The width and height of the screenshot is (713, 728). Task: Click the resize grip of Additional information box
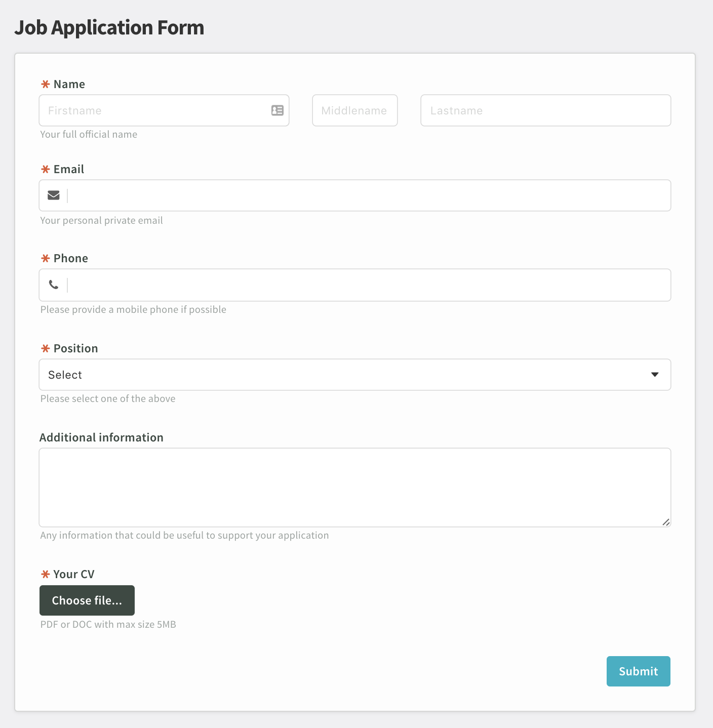pos(666,522)
